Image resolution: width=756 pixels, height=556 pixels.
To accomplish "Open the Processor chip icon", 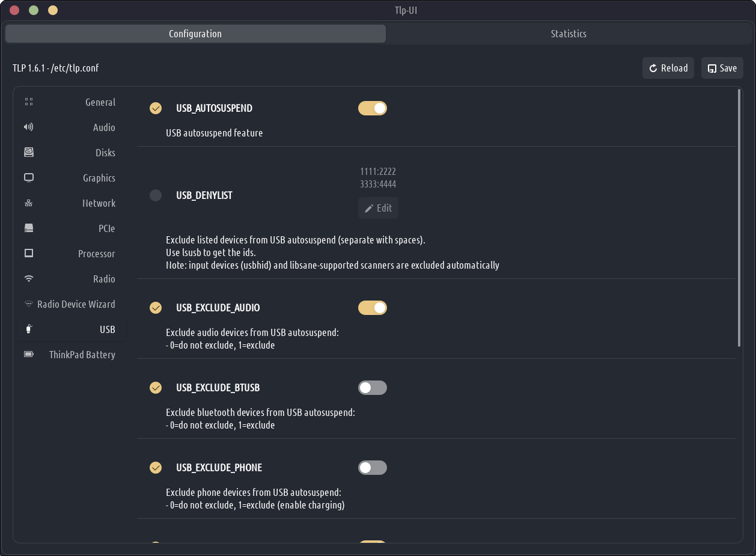I will click(x=29, y=254).
